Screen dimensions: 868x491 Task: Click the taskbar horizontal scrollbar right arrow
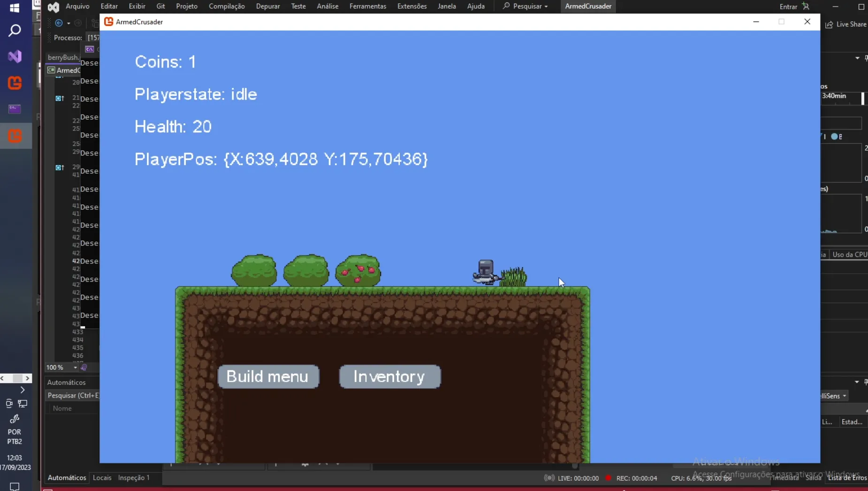click(x=28, y=378)
